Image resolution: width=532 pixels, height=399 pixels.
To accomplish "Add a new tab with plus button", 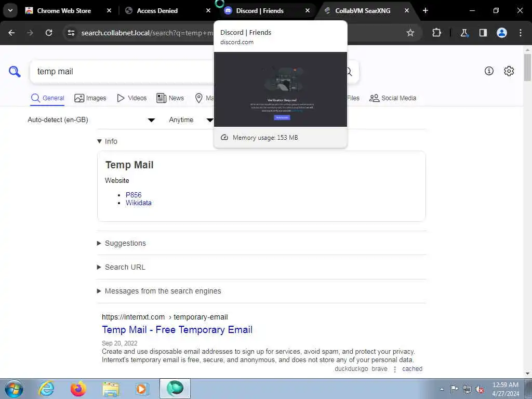I will click(x=425, y=10).
